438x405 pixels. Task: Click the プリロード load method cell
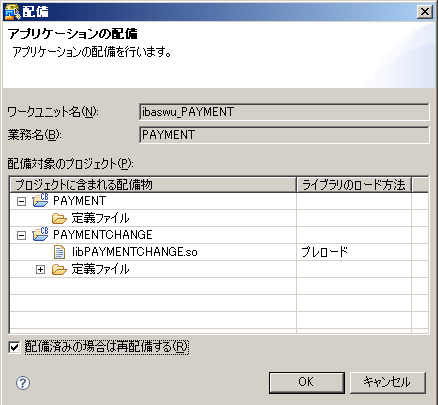point(354,252)
